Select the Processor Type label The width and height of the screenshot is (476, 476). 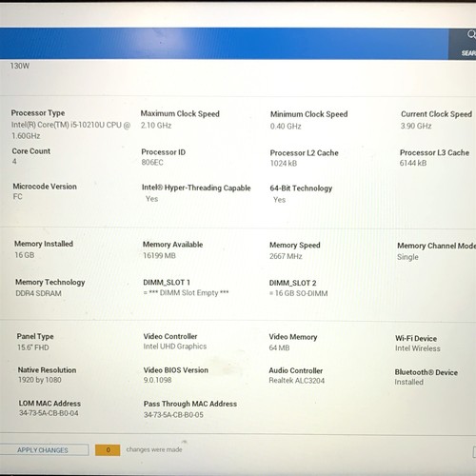[x=38, y=113]
